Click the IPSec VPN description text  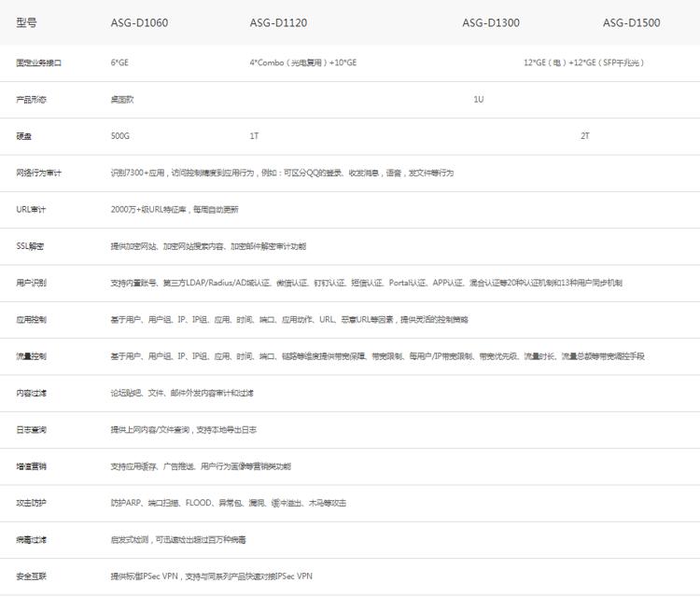tap(212, 576)
